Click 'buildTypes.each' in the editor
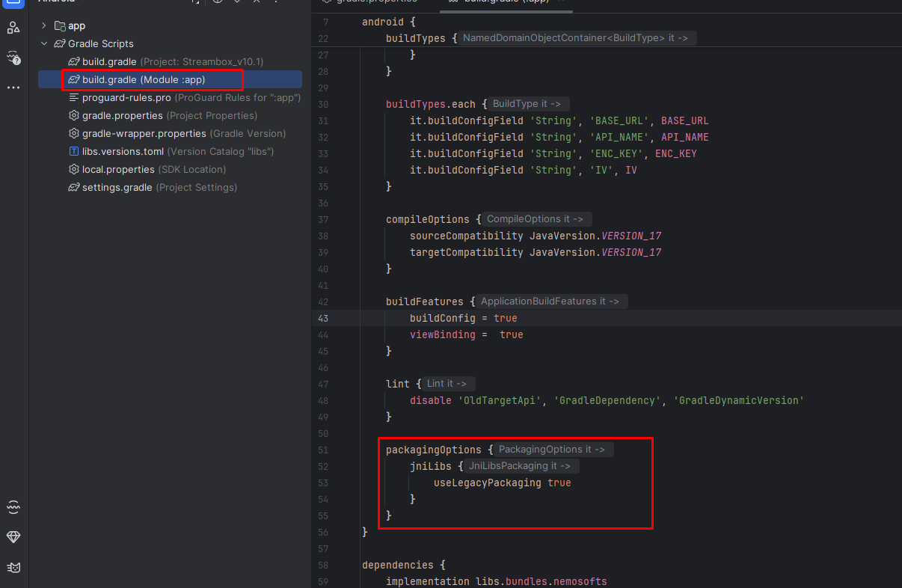Image resolution: width=902 pixels, height=588 pixels. point(431,103)
